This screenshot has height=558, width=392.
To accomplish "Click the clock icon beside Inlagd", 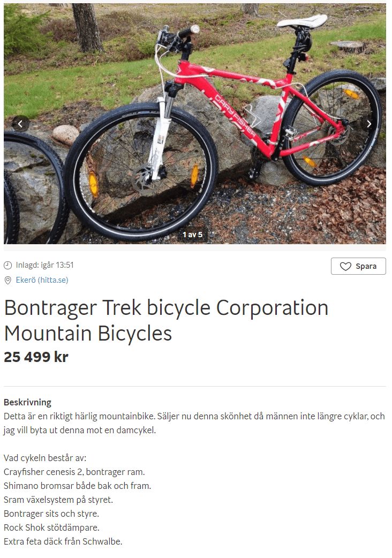I will (x=8, y=265).
